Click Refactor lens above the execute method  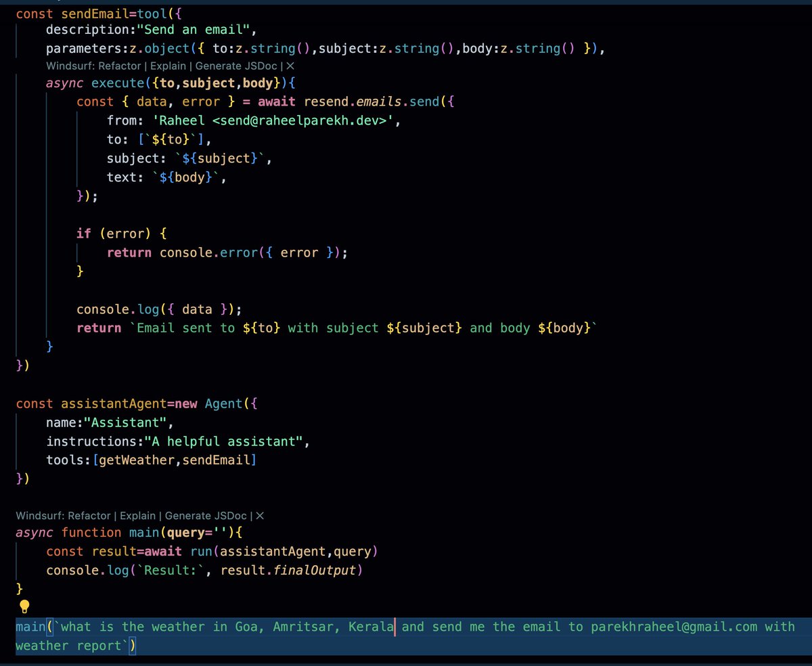[x=121, y=66]
